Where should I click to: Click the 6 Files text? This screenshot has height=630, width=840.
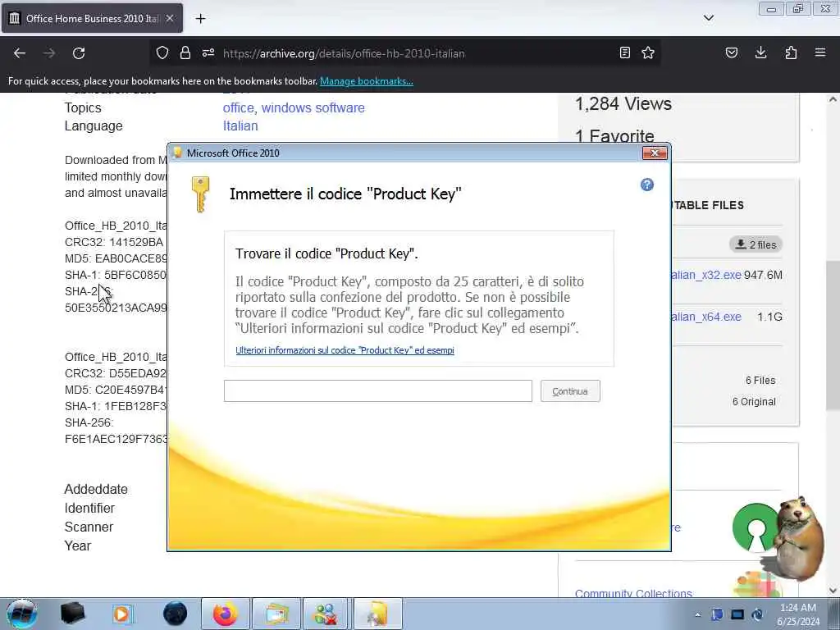pyautogui.click(x=760, y=381)
